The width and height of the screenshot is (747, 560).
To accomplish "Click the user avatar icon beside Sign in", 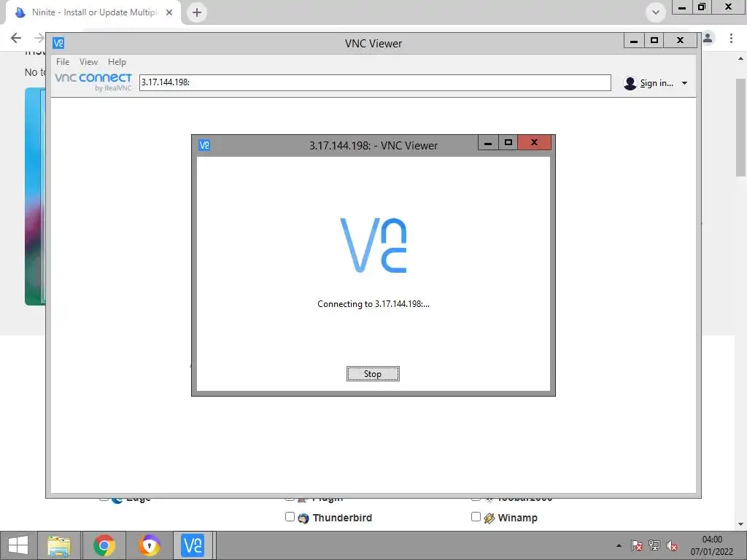I will pyautogui.click(x=630, y=83).
